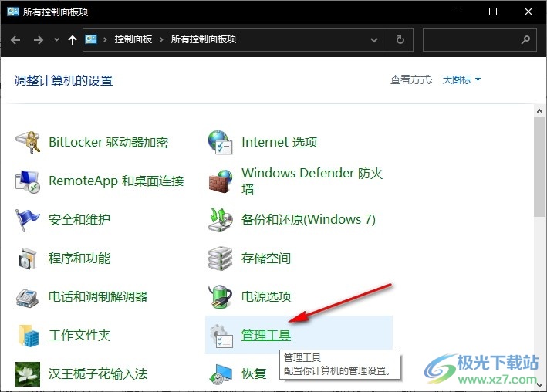The image size is (547, 392).
Task: Click the scrollbar up arrow
Action: (539, 111)
